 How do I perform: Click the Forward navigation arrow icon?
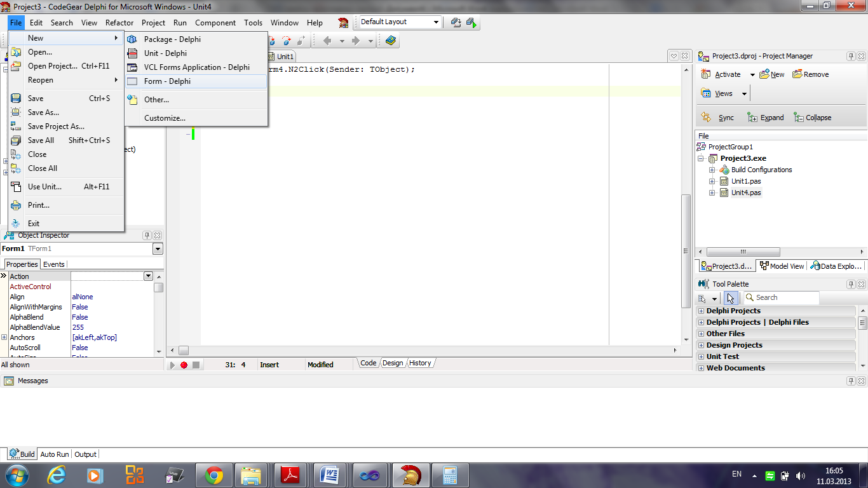point(356,41)
